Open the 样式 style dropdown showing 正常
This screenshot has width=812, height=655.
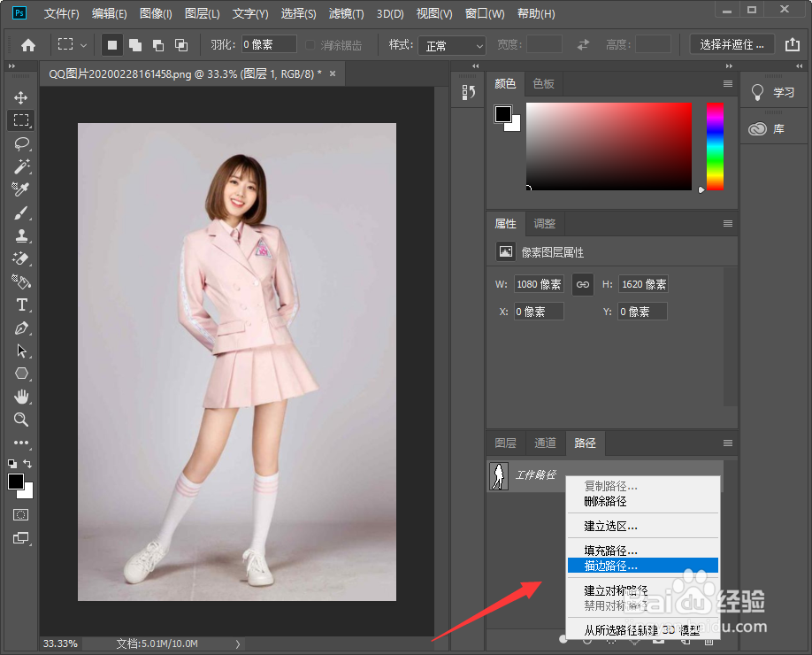pos(452,44)
